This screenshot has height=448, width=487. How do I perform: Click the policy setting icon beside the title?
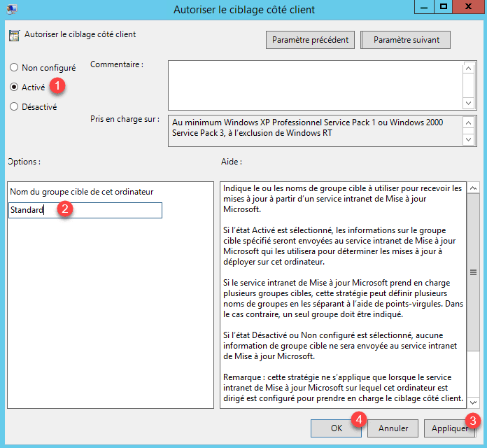[x=14, y=36]
